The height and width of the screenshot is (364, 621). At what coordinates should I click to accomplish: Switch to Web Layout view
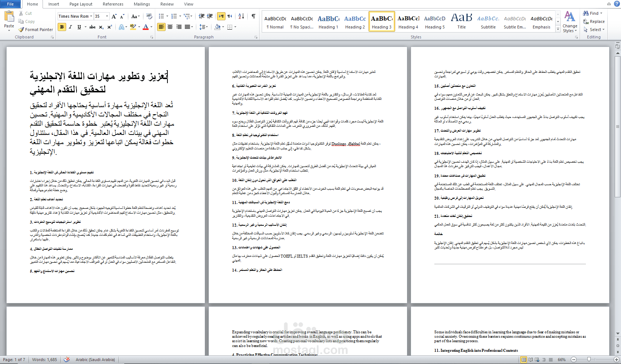pos(537,360)
